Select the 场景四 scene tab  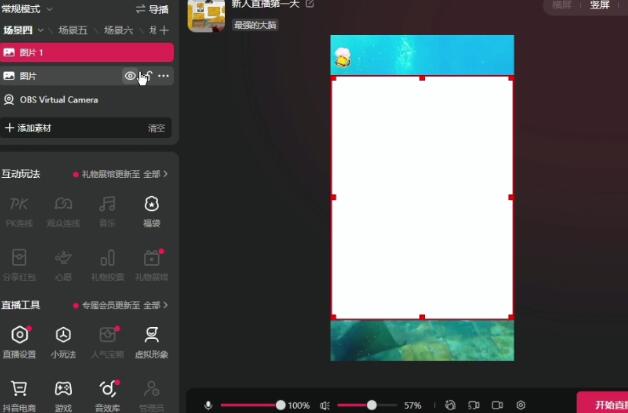tap(18, 30)
